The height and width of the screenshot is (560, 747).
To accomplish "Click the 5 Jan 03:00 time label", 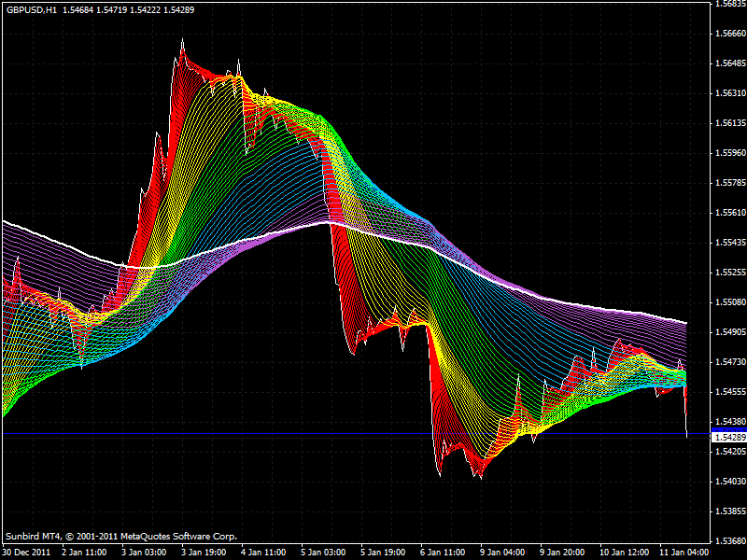I will click(x=323, y=551).
